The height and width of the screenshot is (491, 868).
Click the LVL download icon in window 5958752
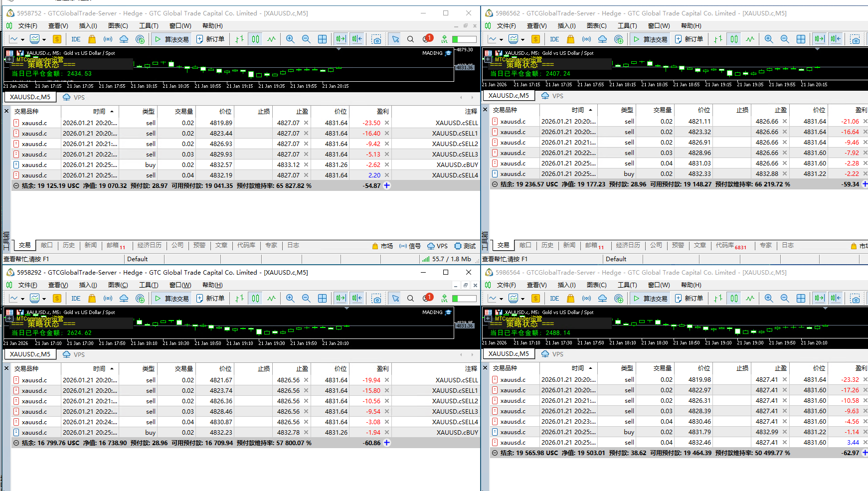point(444,39)
